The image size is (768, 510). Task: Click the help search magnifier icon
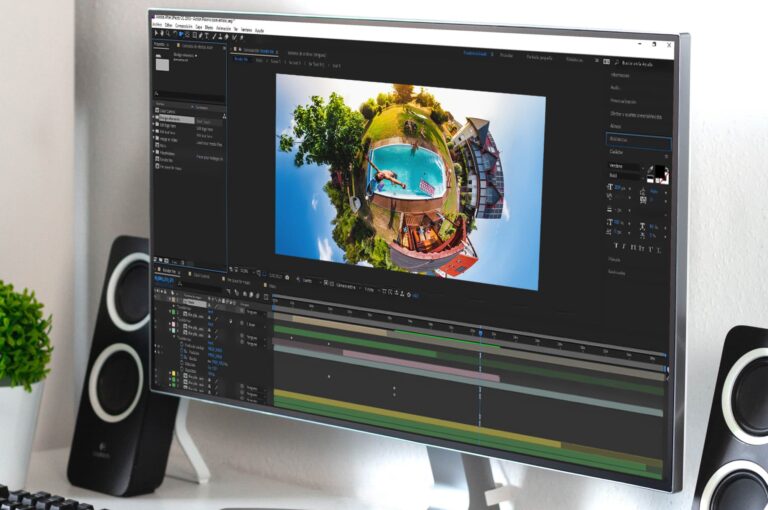click(x=617, y=62)
